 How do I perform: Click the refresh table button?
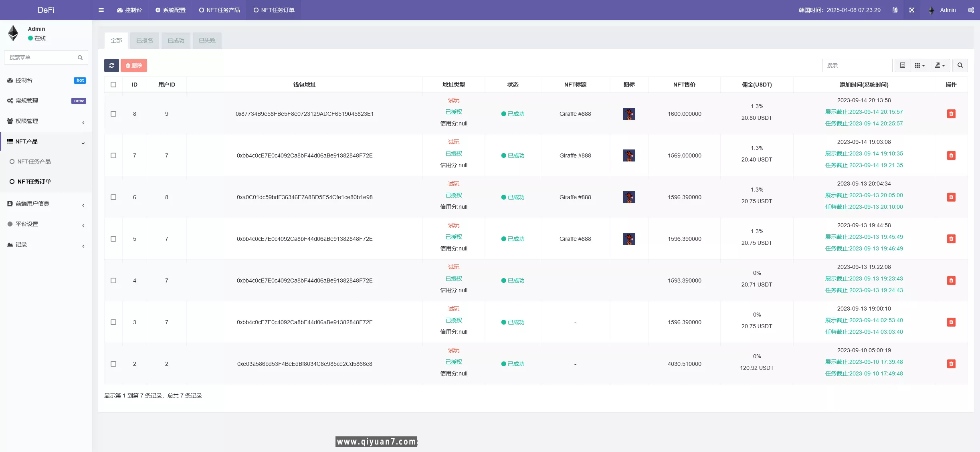click(111, 65)
